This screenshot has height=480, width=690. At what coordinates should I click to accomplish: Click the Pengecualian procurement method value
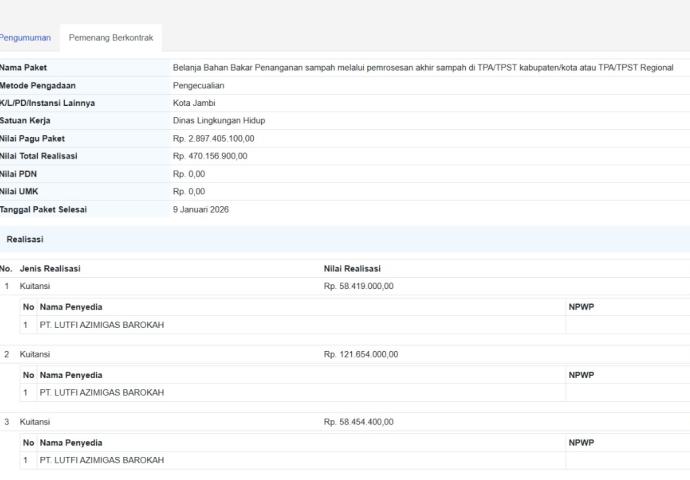198,86
